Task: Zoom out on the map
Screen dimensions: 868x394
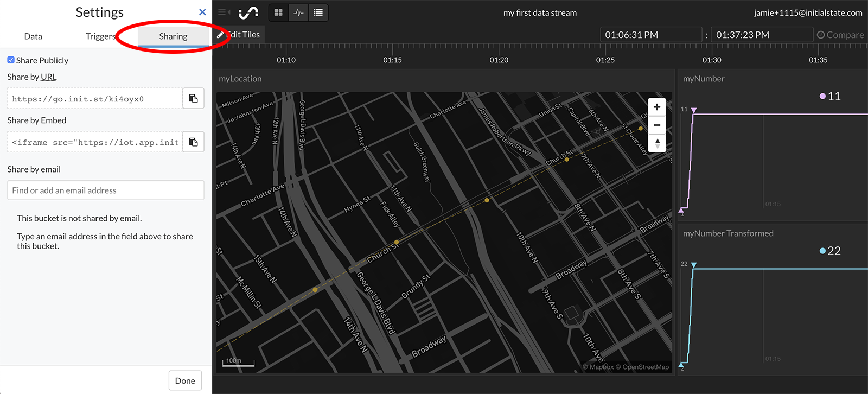Action: (657, 125)
